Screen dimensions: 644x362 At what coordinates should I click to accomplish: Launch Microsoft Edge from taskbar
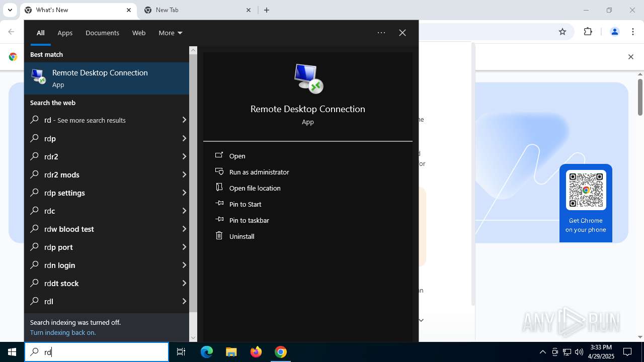207,352
